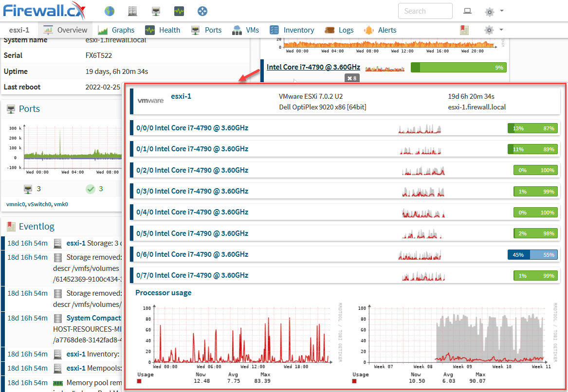Open the Eventlog panel heading
Screen dimensions: 568x392
pos(37,227)
